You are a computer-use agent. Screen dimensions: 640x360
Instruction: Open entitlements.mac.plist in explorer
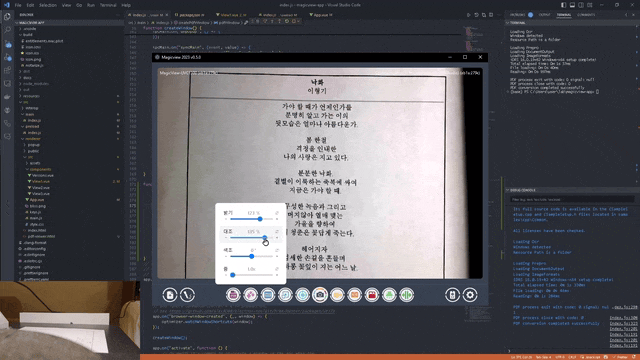pos(44,41)
